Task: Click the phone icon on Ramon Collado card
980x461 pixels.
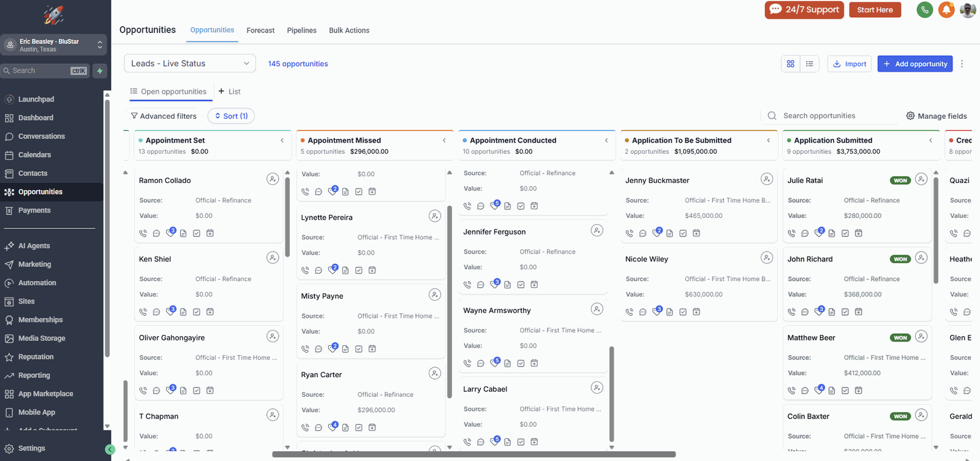Action: pyautogui.click(x=143, y=233)
